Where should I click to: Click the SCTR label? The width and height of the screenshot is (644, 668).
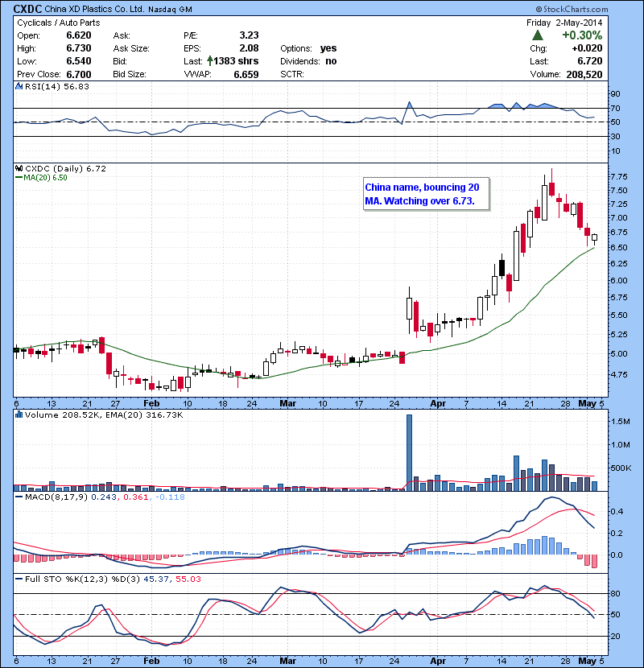[292, 74]
